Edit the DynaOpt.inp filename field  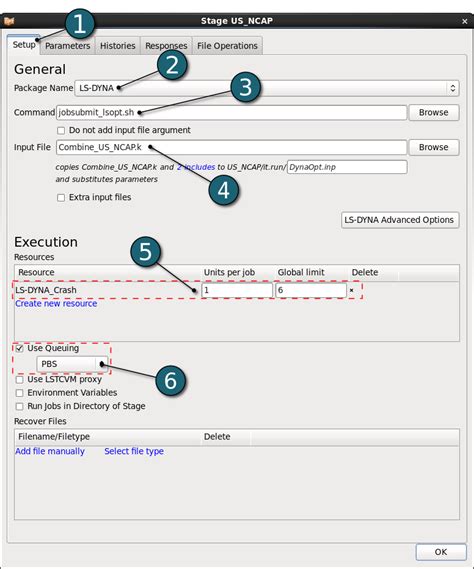[x=347, y=167]
